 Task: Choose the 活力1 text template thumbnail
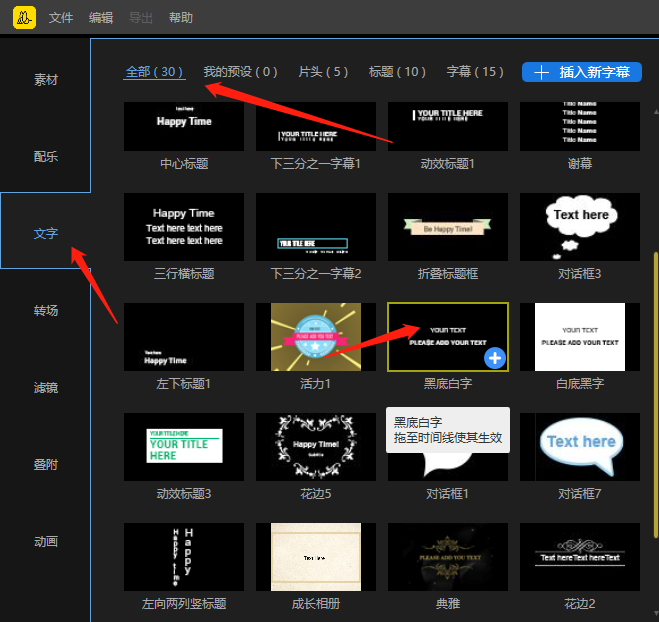tap(316, 337)
